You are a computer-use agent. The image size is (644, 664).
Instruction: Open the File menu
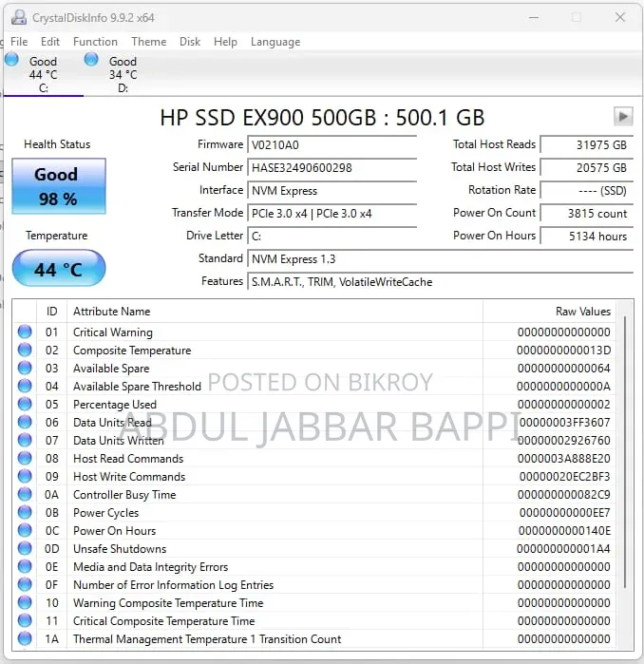pyautogui.click(x=19, y=42)
